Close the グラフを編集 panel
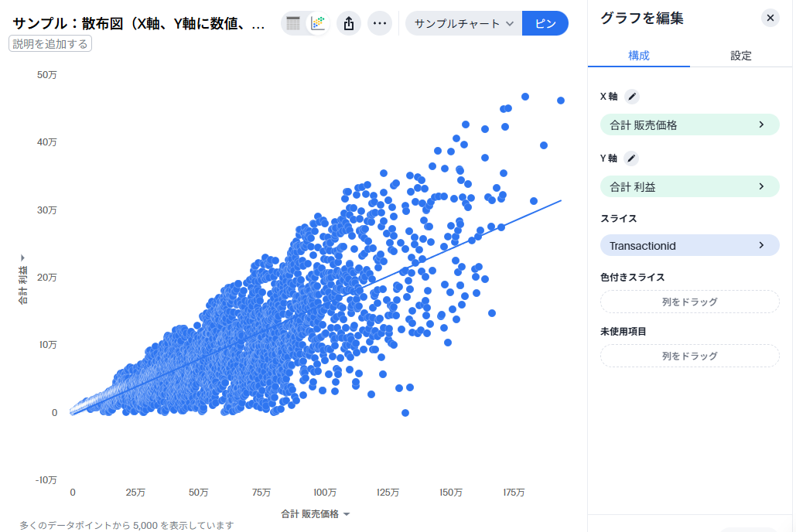 pyautogui.click(x=770, y=18)
